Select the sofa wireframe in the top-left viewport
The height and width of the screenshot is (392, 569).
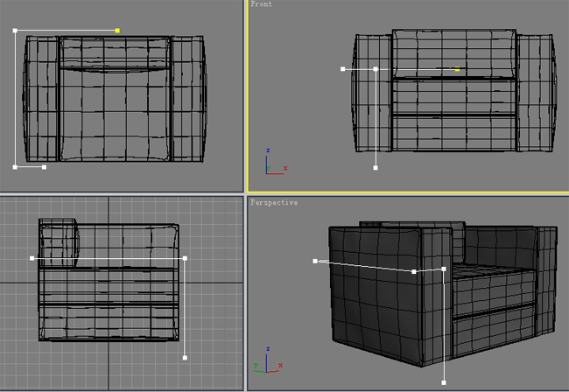coord(115,99)
